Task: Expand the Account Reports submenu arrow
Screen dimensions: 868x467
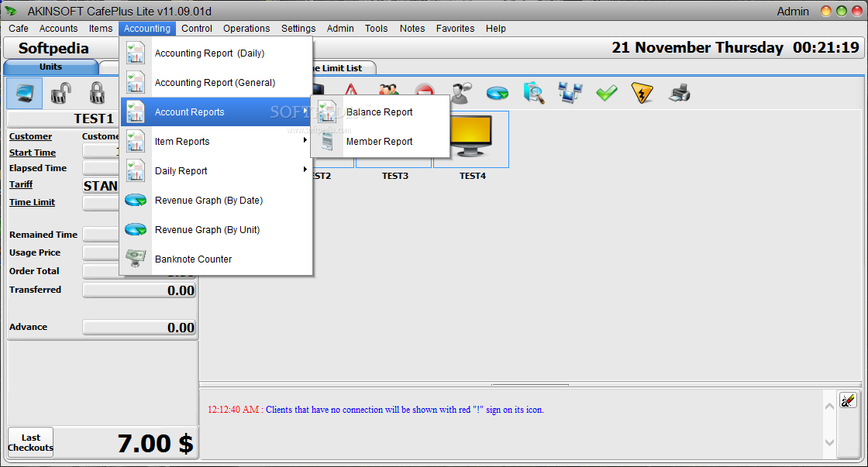Action: coord(305,112)
